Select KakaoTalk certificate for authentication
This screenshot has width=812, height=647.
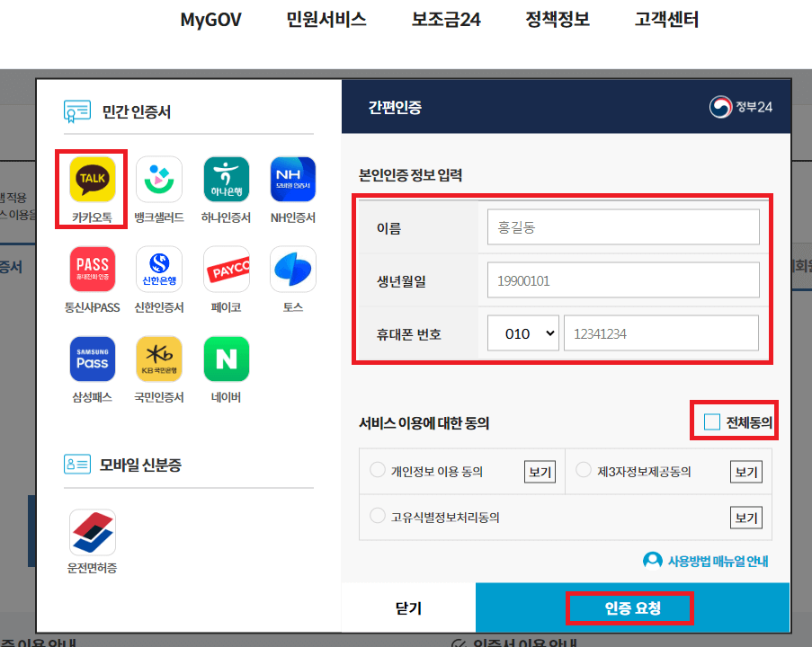point(91,179)
